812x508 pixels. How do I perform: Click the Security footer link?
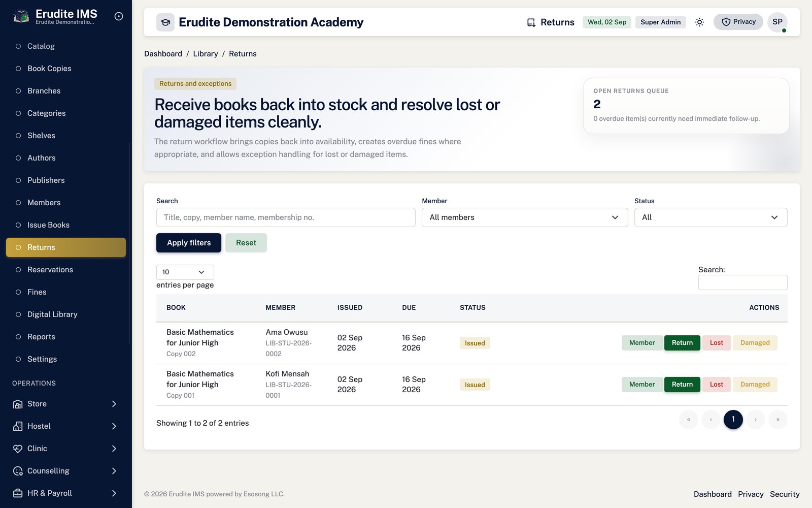coord(785,494)
